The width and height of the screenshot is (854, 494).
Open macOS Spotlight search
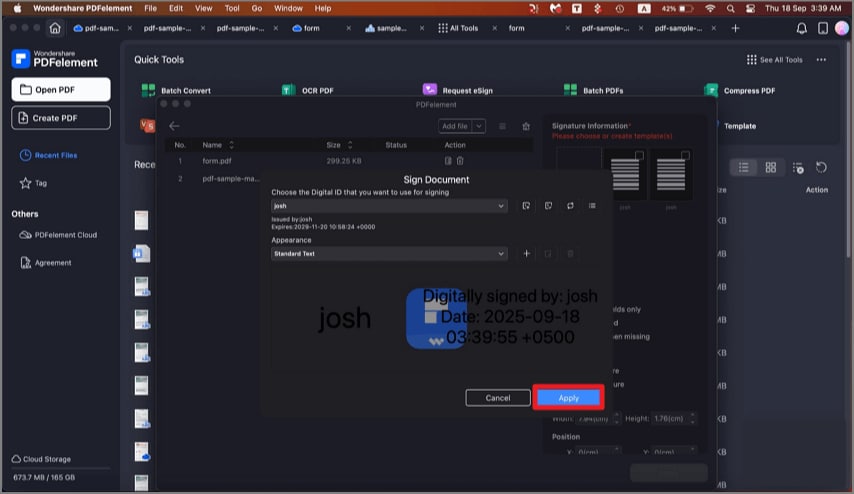pyautogui.click(x=730, y=8)
